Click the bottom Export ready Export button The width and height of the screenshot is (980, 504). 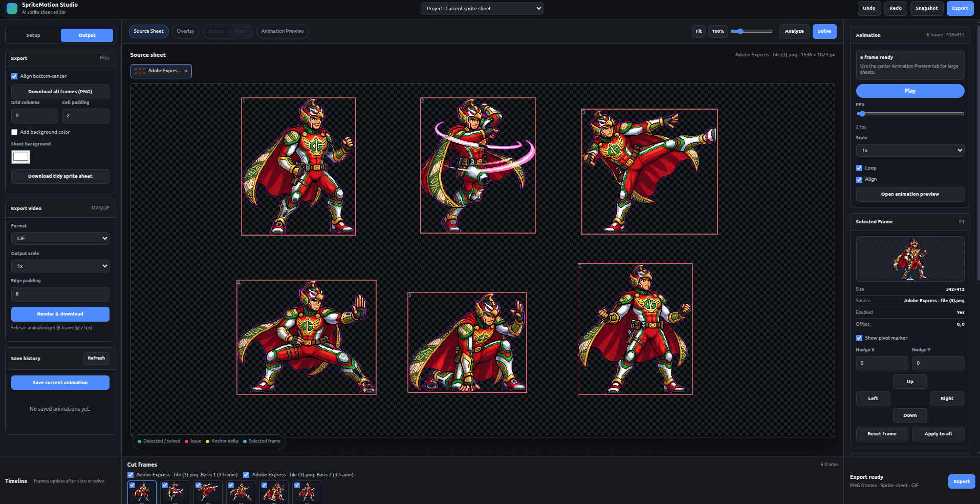(962, 481)
